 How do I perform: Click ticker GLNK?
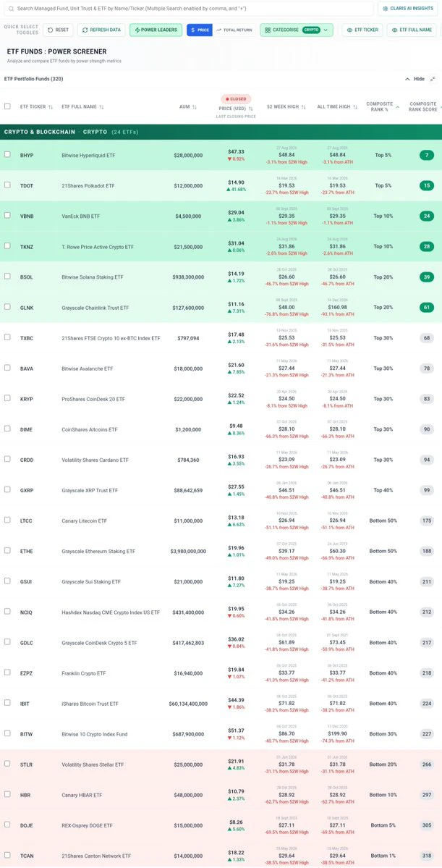[27, 308]
